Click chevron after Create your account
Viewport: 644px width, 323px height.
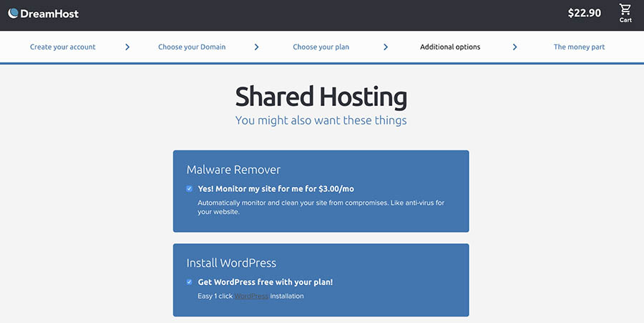127,47
